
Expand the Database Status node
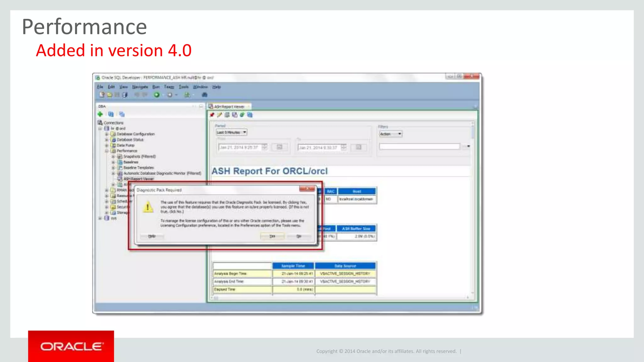[107, 140]
